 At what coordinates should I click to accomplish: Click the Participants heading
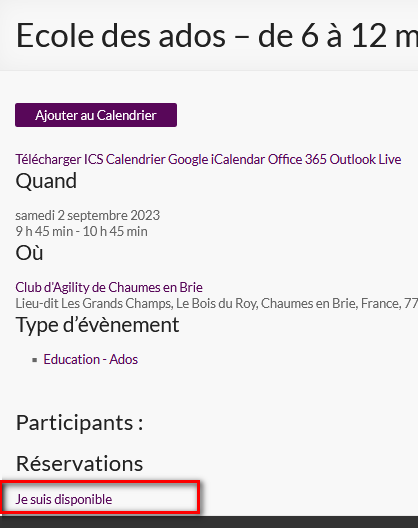79,423
